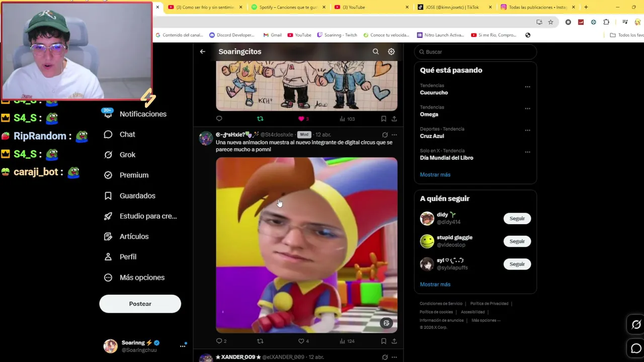
Task: Open the Día Mundial del Libro trend
Action: 447,158
